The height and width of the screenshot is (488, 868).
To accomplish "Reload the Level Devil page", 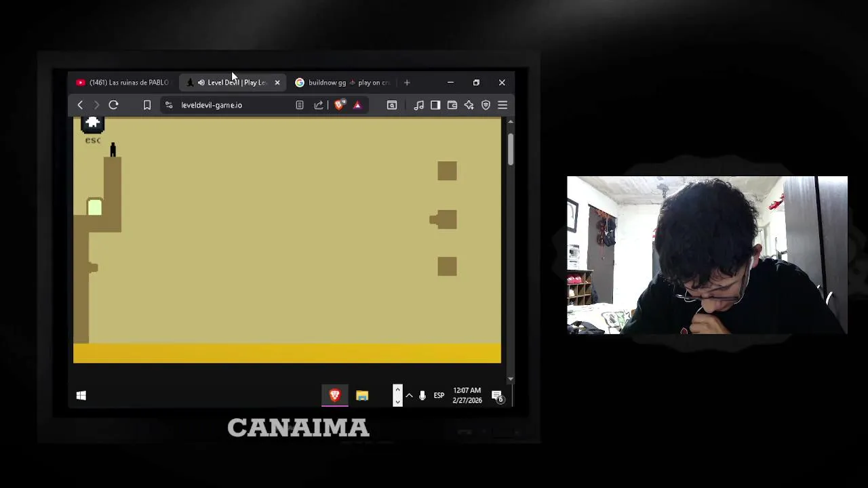I will click(113, 105).
